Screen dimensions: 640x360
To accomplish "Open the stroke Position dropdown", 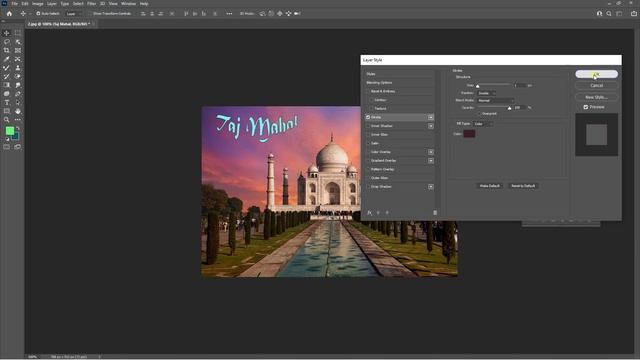I will 486,93.
